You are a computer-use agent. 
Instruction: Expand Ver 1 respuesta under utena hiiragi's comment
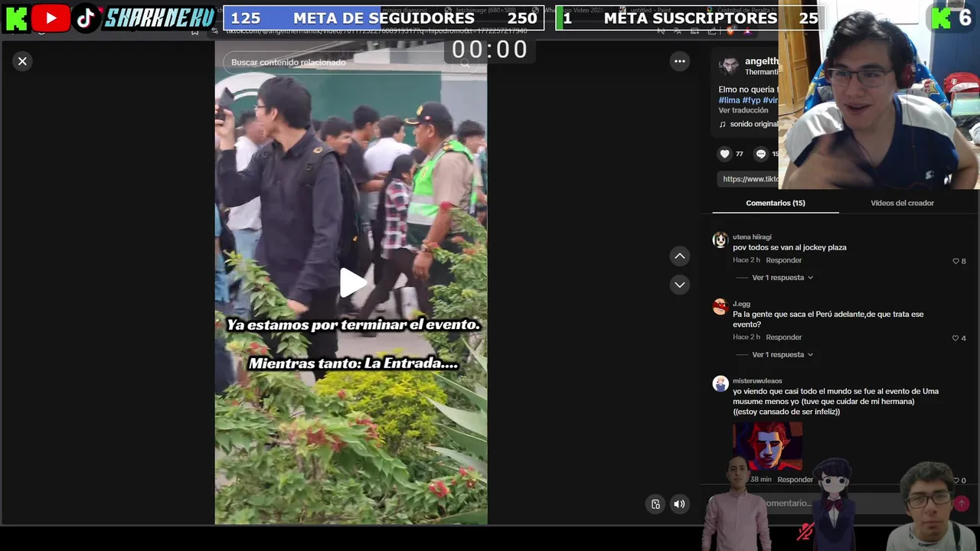[782, 278]
